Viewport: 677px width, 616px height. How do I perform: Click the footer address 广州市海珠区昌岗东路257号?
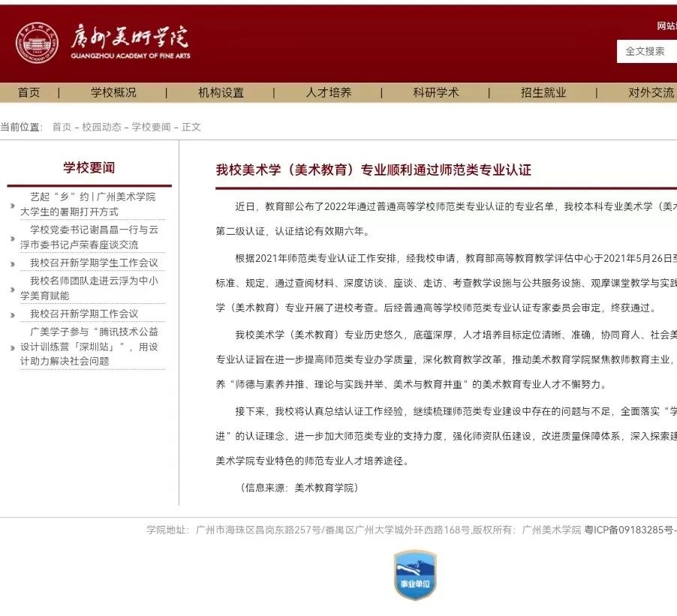click(258, 530)
